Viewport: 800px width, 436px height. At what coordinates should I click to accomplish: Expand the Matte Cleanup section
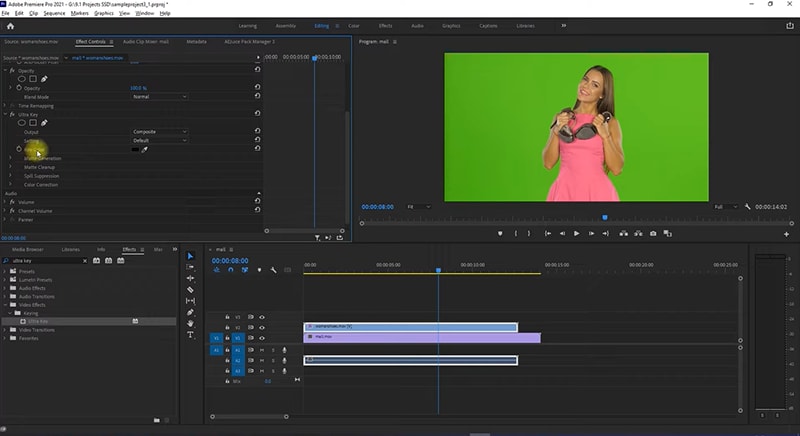12,167
